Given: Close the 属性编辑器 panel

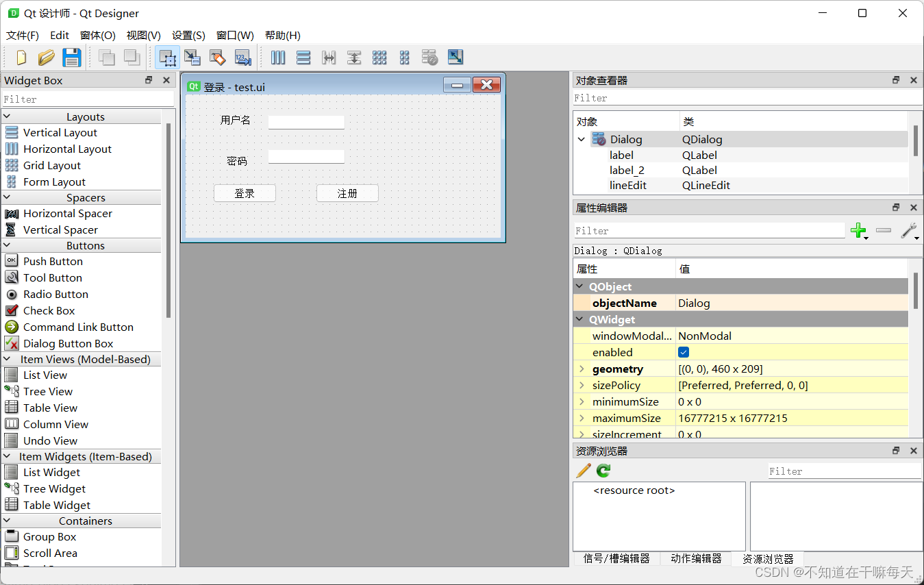Looking at the screenshot, I should pyautogui.click(x=913, y=208).
